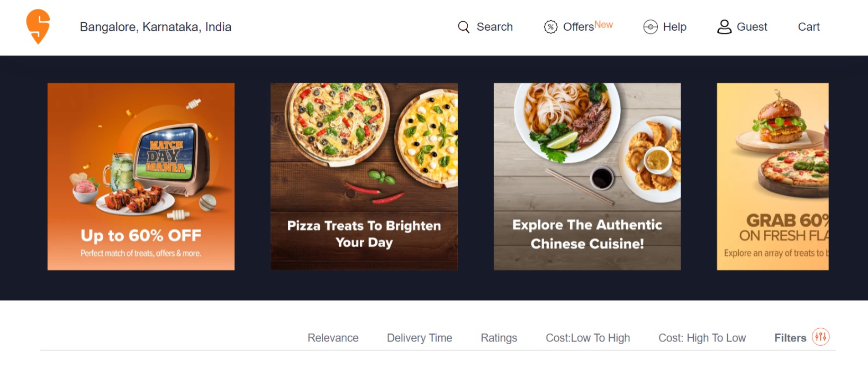The image size is (868, 369).
Task: Open the Bangalore, Karnataka, India location selector
Action: point(156,27)
